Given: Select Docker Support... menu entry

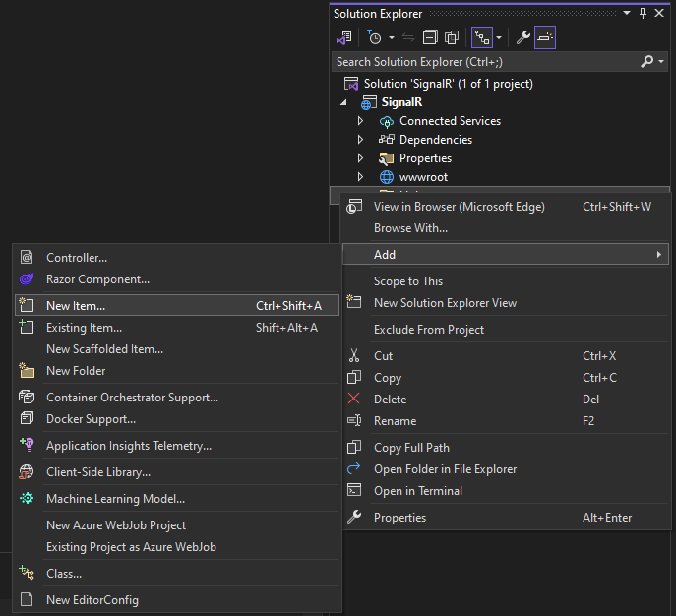Looking at the screenshot, I should point(91,419).
